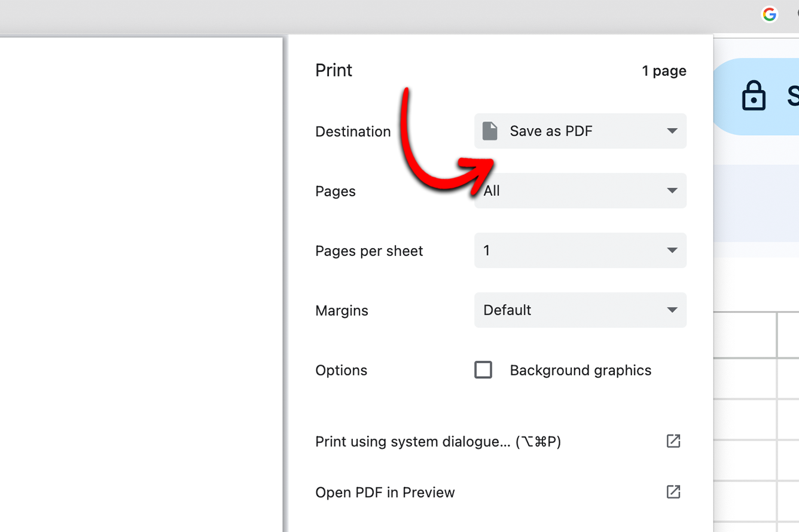Open the Destination dropdown
Viewport: 799px width, 532px height.
580,131
